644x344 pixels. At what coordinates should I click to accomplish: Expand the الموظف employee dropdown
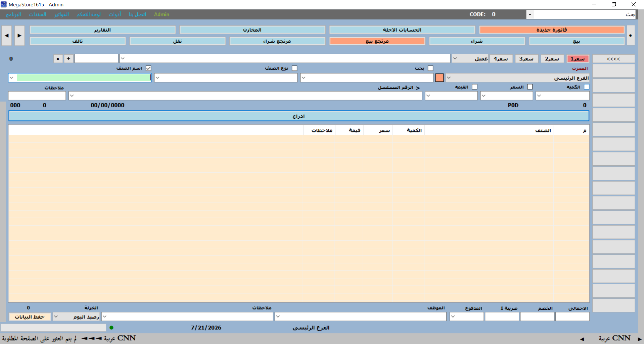point(278,317)
